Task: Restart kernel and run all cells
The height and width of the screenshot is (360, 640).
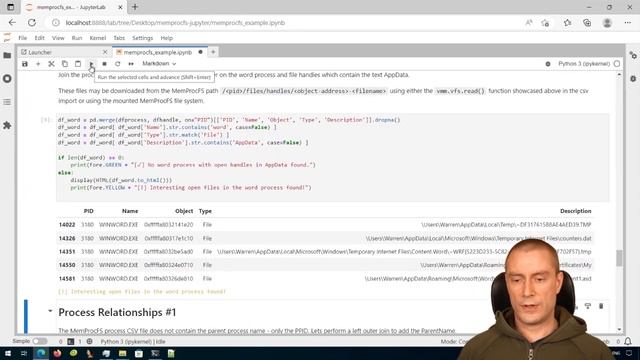Action: click(x=131, y=64)
